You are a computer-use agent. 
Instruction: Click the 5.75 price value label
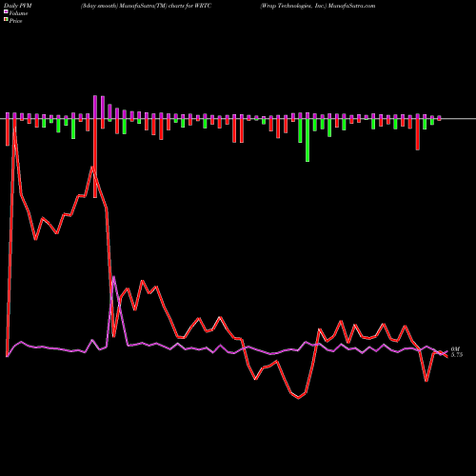coord(457,355)
